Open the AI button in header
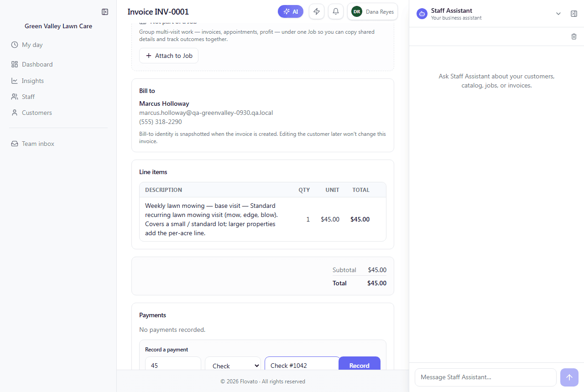This screenshot has width=584, height=392. [291, 11]
